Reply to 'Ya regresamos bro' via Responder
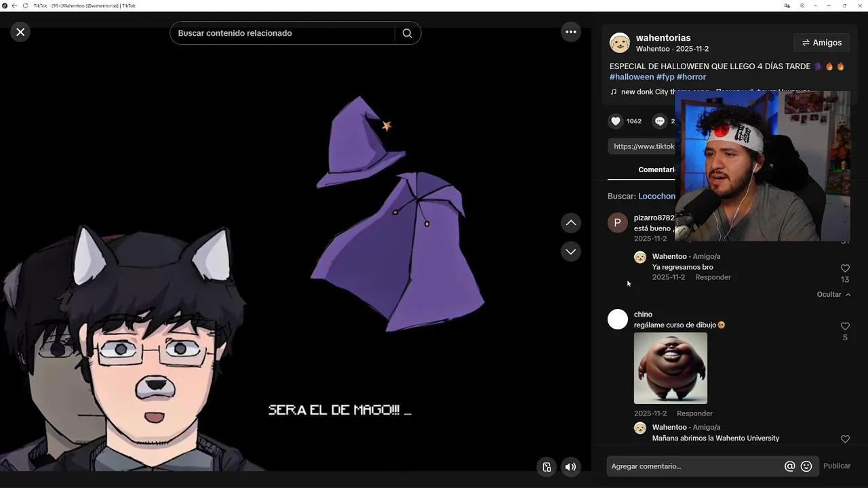 click(x=713, y=277)
